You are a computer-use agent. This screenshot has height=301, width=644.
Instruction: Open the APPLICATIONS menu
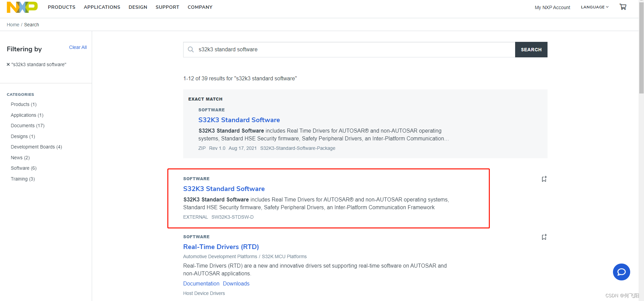click(x=102, y=7)
